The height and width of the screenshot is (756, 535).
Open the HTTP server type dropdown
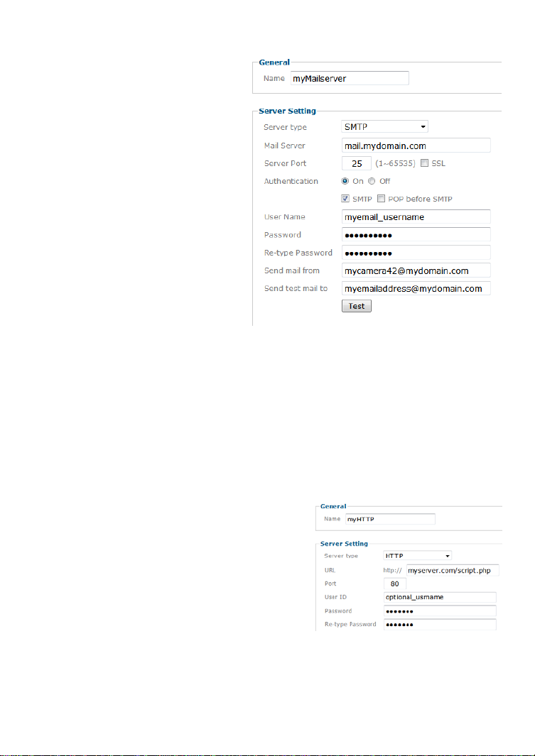[417, 556]
